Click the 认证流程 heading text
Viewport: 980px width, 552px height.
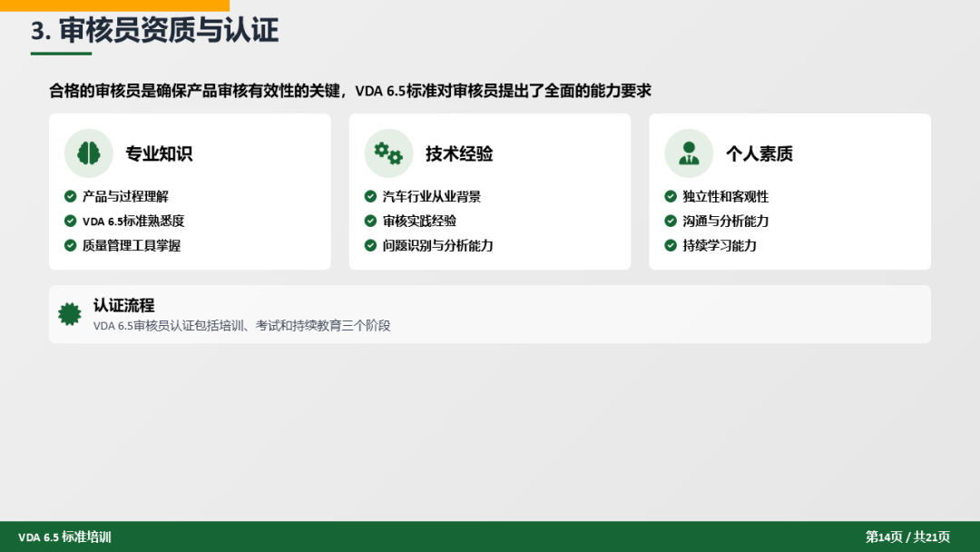point(123,305)
